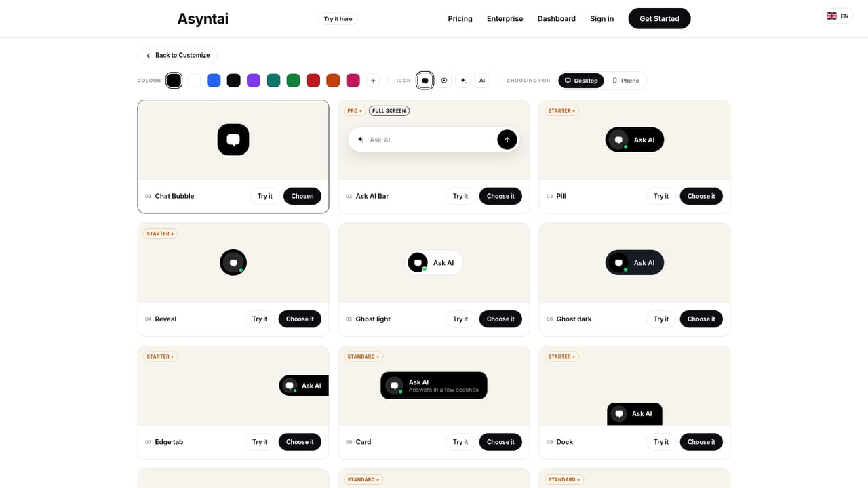Click the Get Started button
868x488 pixels.
point(659,18)
